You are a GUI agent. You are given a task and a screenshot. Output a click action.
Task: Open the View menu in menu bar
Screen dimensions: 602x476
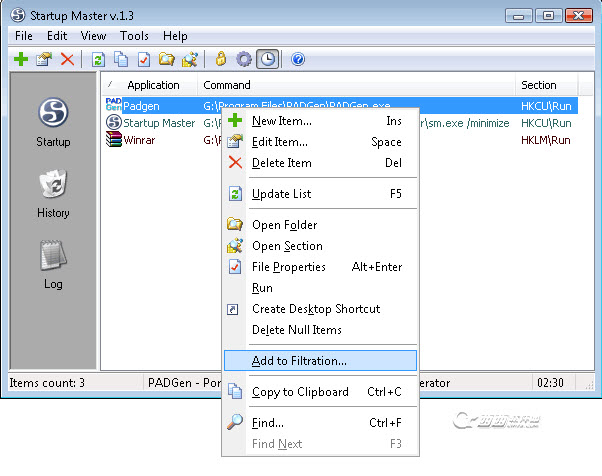(93, 36)
